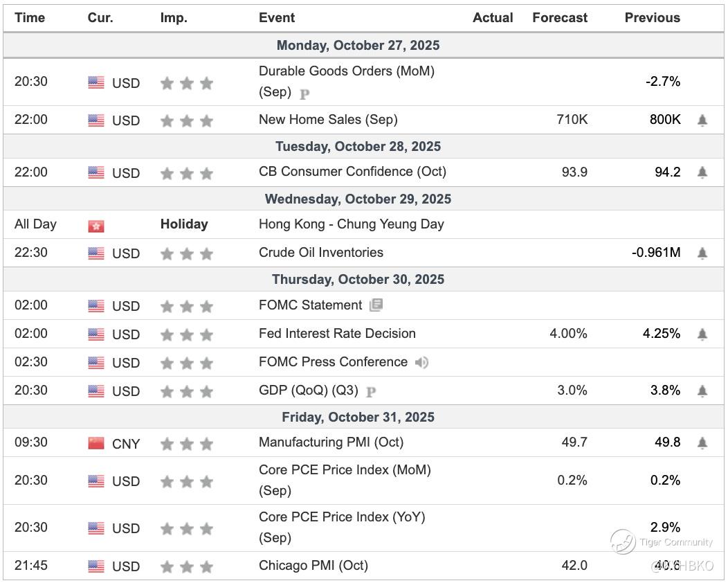Click the FOMC Press Conference speaker icon
The width and height of the screenshot is (728, 583).
point(421,362)
